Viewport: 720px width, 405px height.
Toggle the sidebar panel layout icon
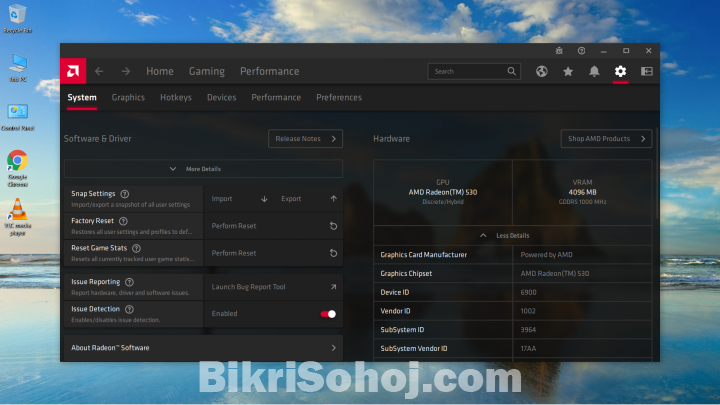pyautogui.click(x=647, y=71)
